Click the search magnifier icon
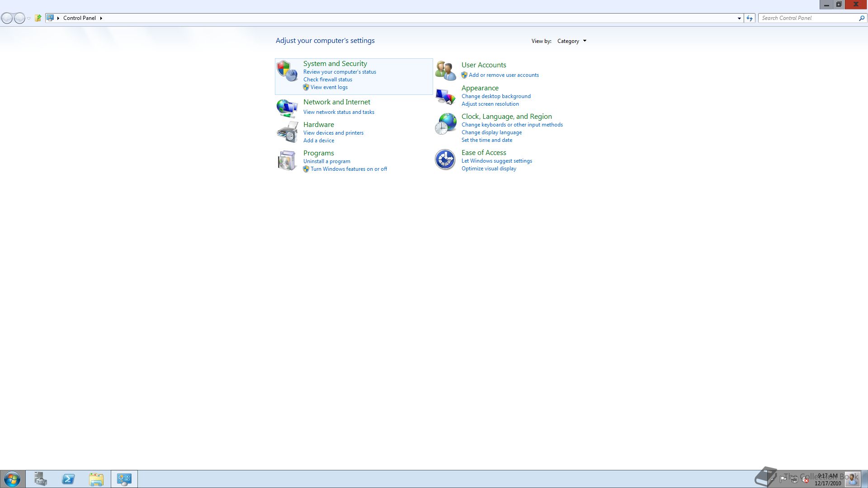Viewport: 868px width, 488px height. tap(862, 18)
